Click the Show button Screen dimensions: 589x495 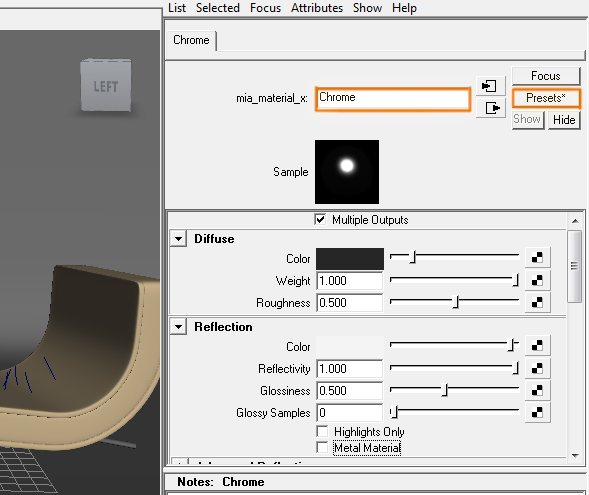(x=527, y=119)
